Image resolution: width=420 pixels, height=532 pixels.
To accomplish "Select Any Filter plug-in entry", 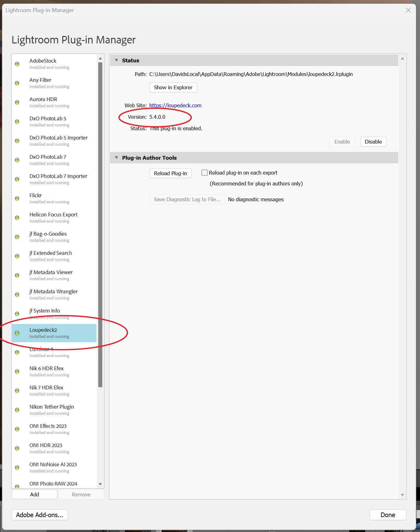I will coord(54,83).
